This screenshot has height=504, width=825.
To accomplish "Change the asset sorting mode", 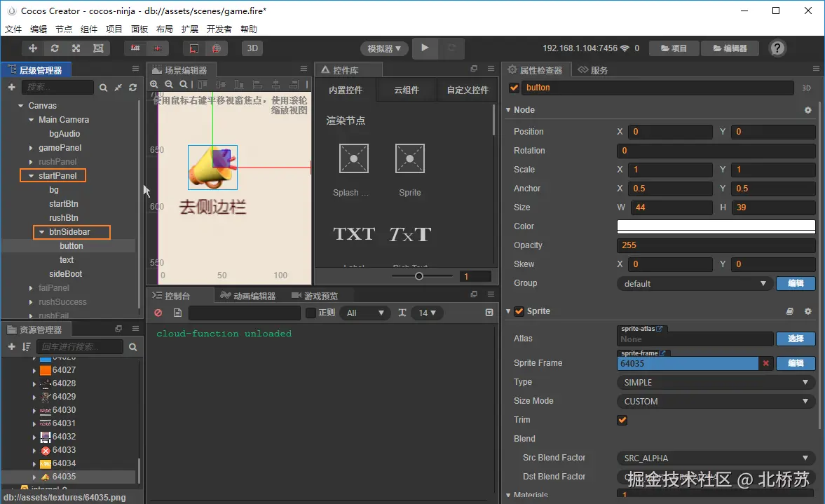I will pyautogui.click(x=27, y=347).
